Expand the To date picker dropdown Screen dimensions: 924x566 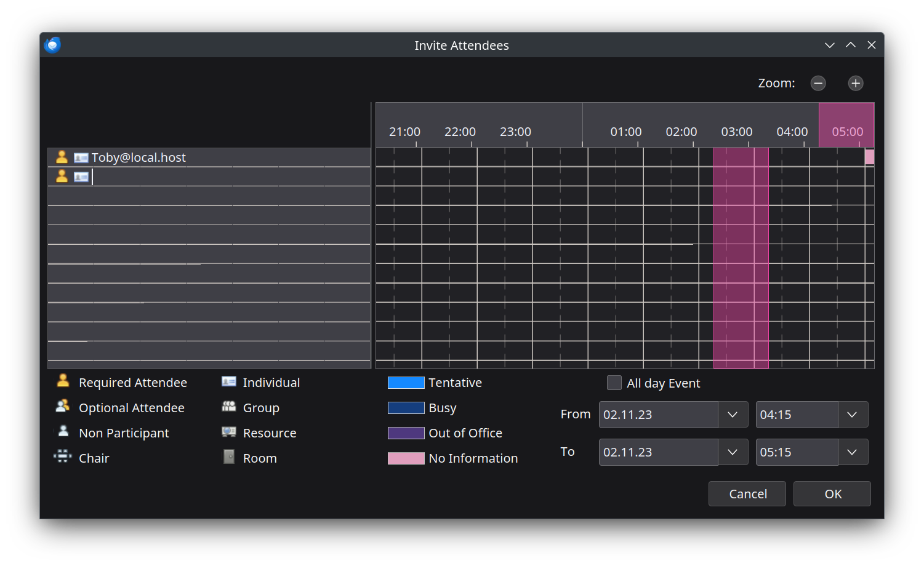733,452
